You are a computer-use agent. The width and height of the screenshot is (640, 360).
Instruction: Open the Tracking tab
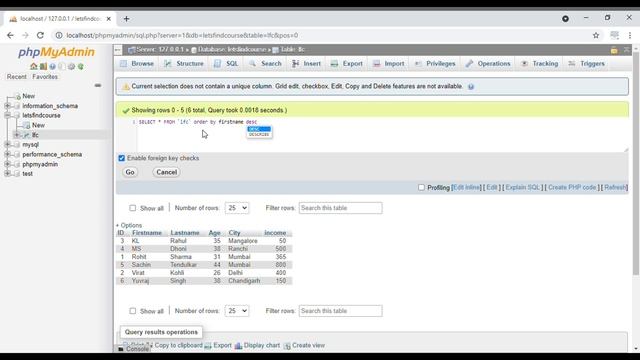coord(540,64)
